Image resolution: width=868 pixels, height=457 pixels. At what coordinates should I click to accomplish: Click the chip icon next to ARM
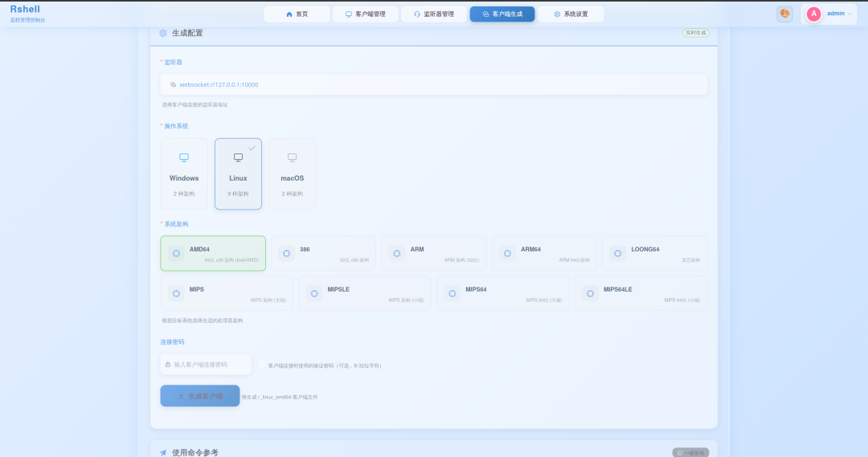pos(397,253)
